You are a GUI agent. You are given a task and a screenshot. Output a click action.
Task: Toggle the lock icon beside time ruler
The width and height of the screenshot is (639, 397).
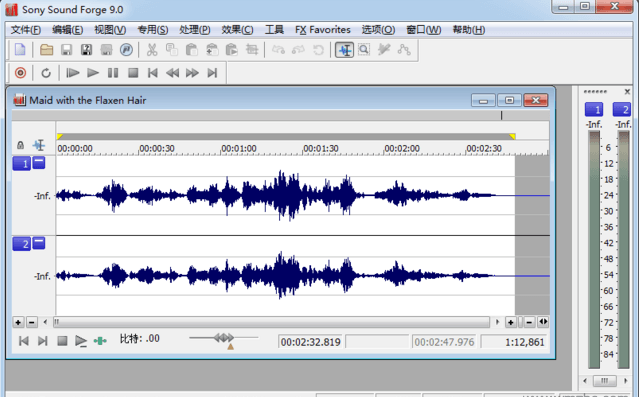(x=20, y=145)
